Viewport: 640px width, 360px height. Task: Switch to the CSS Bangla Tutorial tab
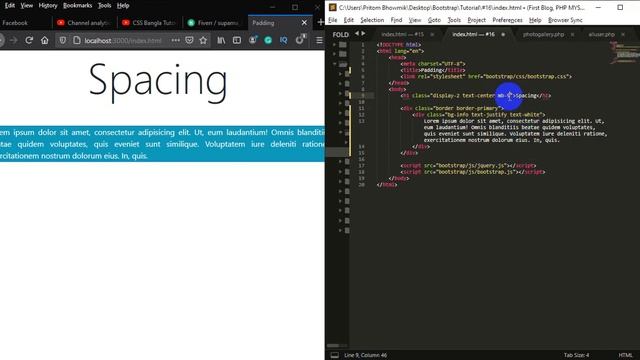coord(150,23)
